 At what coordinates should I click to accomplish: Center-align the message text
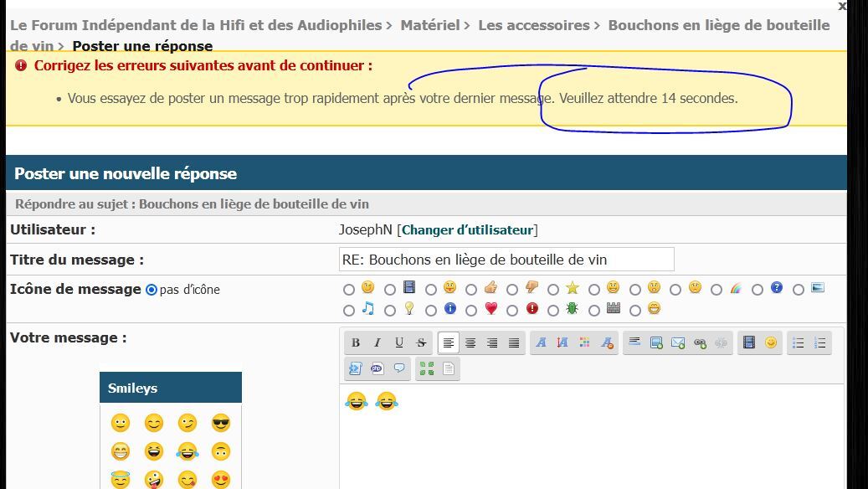point(470,342)
